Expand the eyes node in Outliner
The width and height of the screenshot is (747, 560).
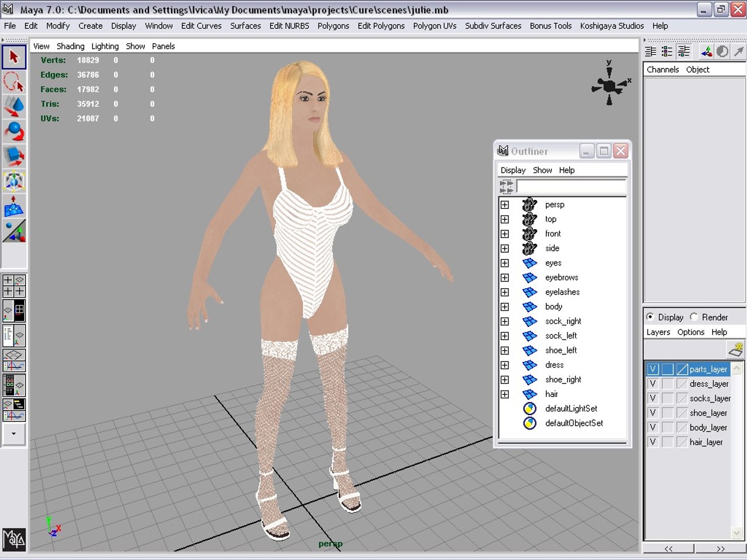coord(505,263)
